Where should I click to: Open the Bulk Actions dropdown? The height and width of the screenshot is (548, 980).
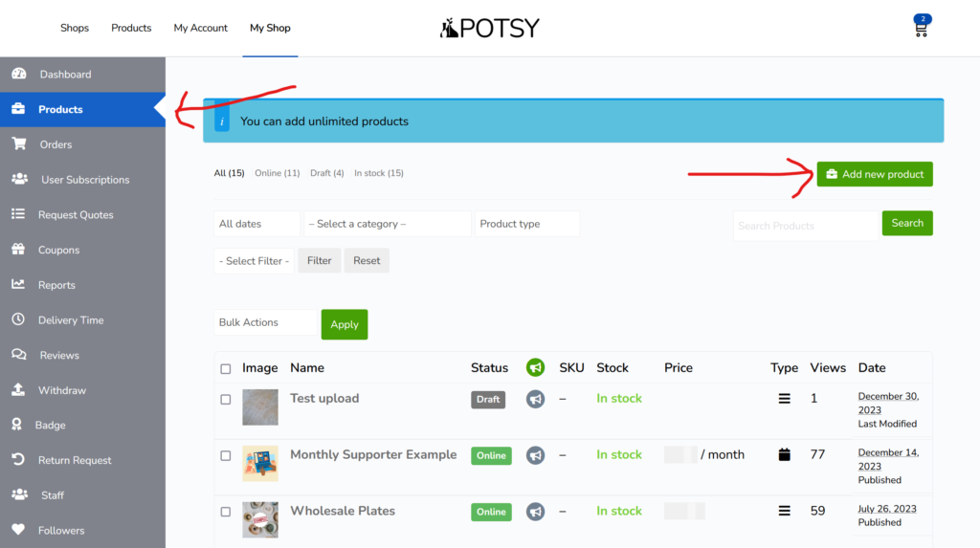click(265, 323)
